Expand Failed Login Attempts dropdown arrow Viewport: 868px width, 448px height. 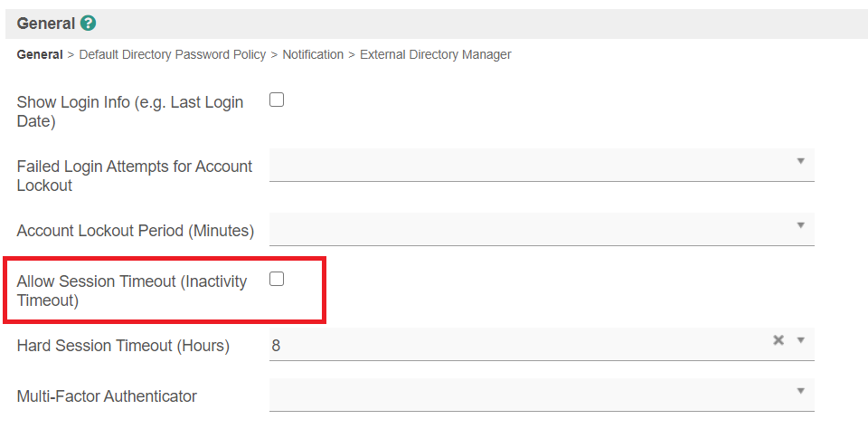[800, 161]
